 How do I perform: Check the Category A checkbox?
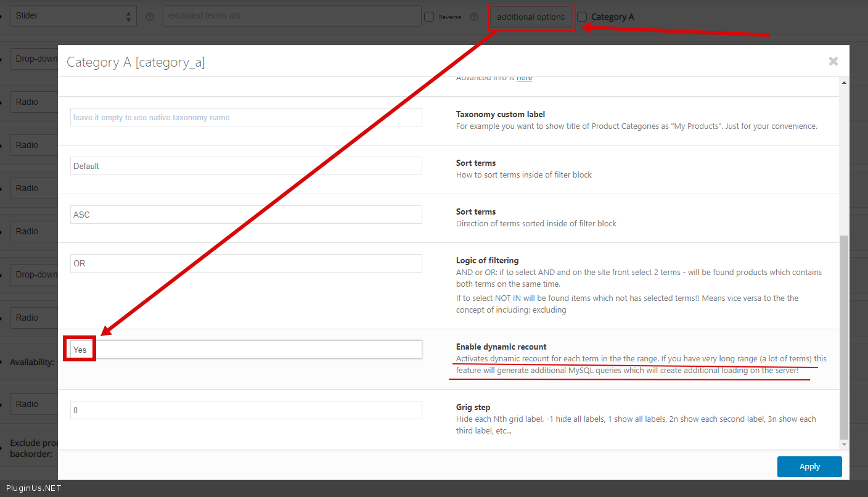[x=582, y=17]
